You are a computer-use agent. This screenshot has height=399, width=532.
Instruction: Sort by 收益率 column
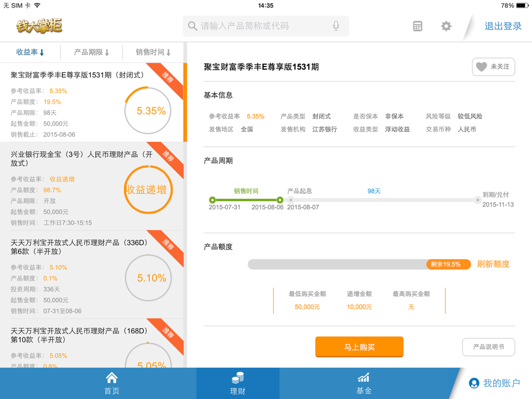(30, 52)
